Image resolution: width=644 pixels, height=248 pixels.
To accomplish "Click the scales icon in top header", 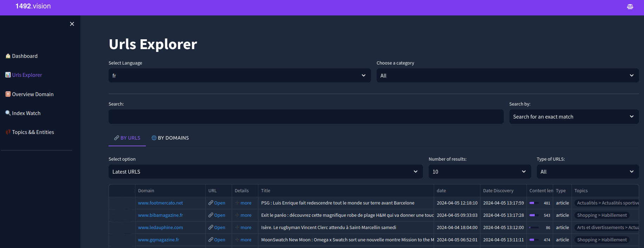I will [x=630, y=7].
